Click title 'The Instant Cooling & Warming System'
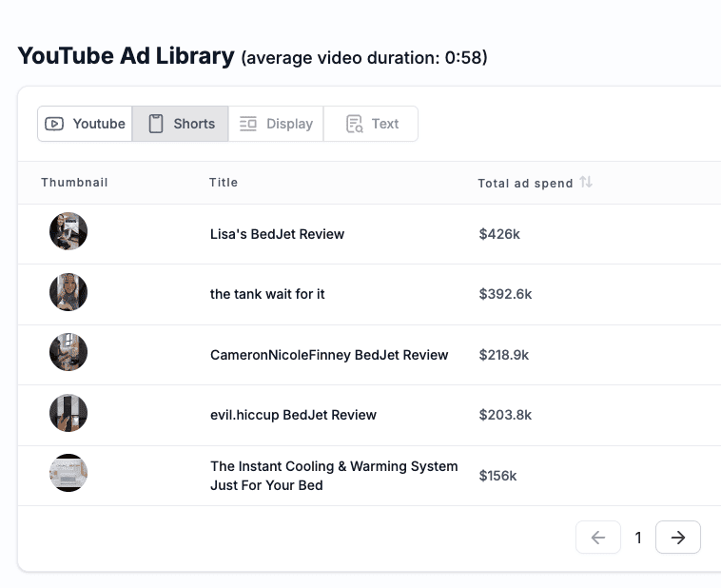 click(334, 476)
